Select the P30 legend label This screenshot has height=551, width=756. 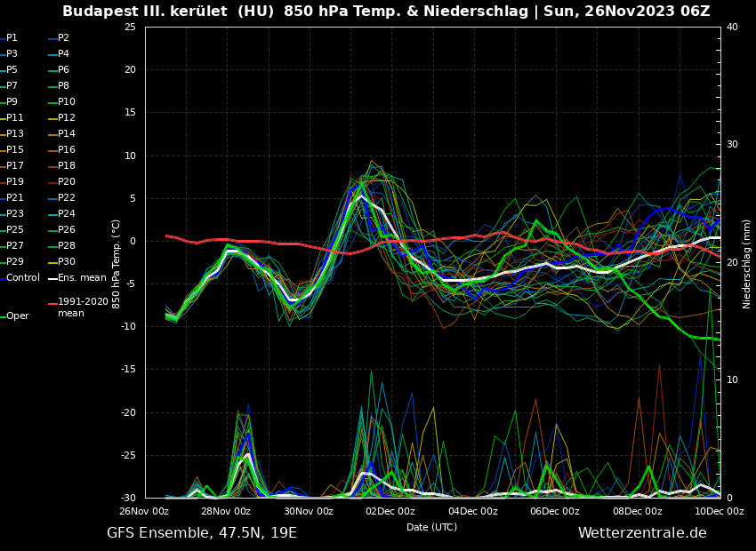67,262
